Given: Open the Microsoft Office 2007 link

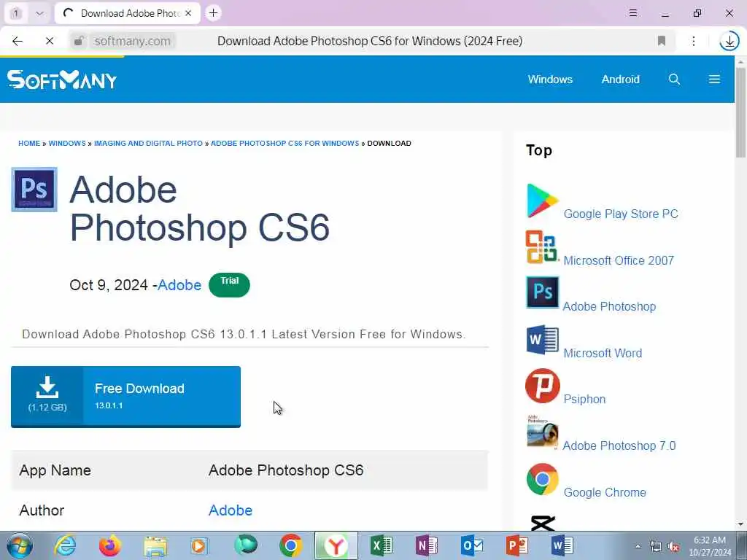Looking at the screenshot, I should 619,260.
